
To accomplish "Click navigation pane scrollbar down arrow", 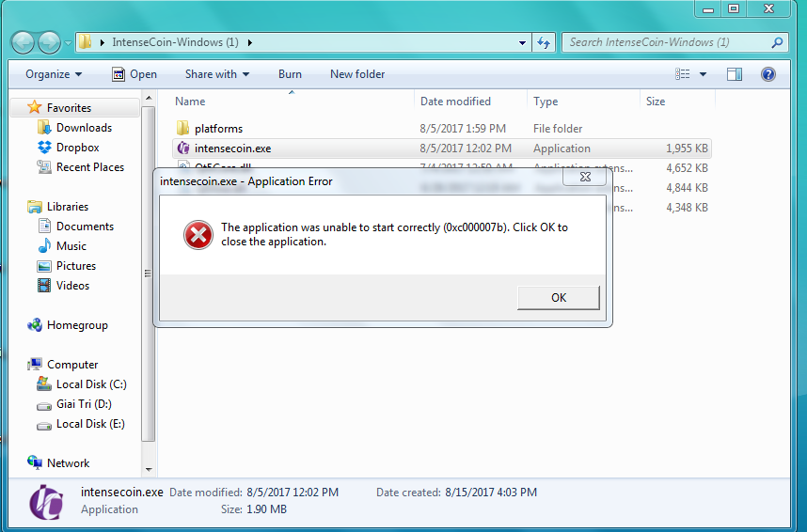I will point(149,469).
